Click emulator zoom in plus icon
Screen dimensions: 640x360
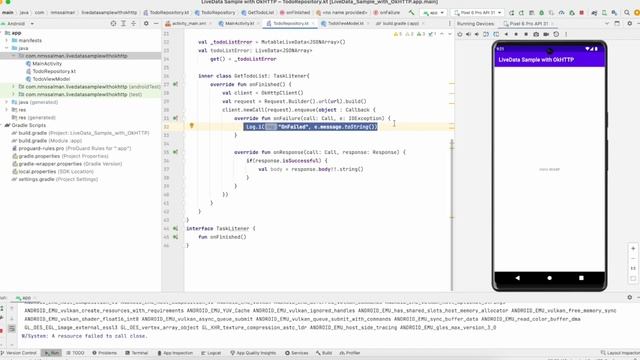[x=633, y=248]
